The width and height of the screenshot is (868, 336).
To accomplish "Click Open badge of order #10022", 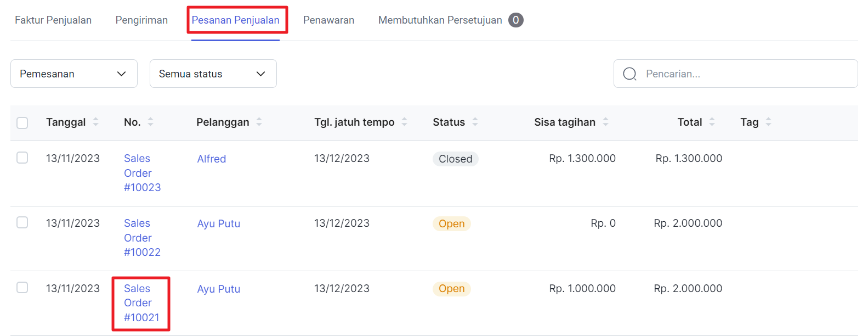I will 452,223.
